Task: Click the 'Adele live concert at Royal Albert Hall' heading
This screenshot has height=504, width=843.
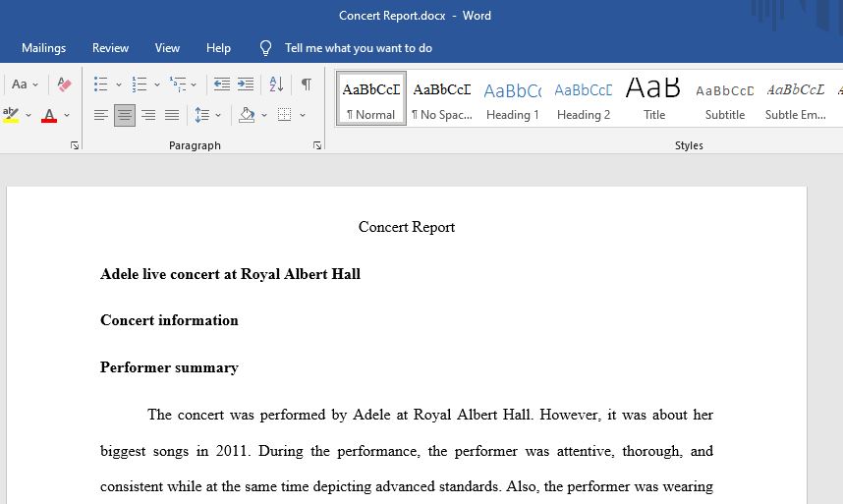Action: click(x=230, y=274)
